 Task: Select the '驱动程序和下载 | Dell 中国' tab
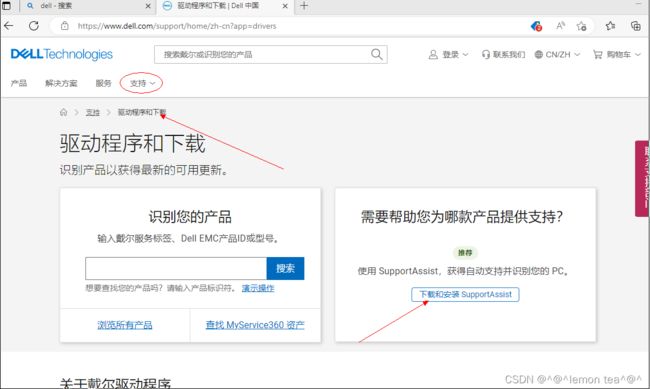(224, 6)
